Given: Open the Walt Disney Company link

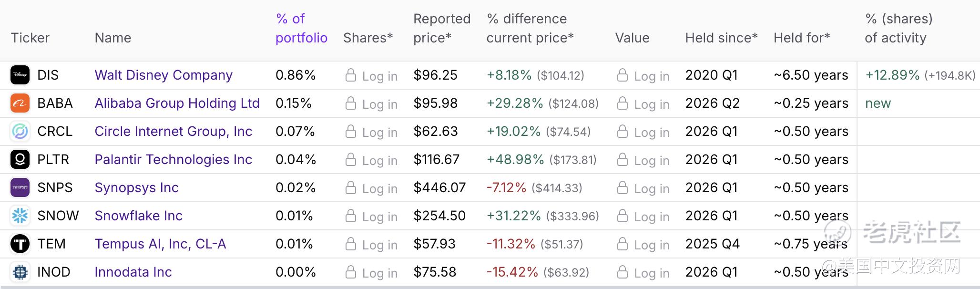Looking at the screenshot, I should pos(163,75).
